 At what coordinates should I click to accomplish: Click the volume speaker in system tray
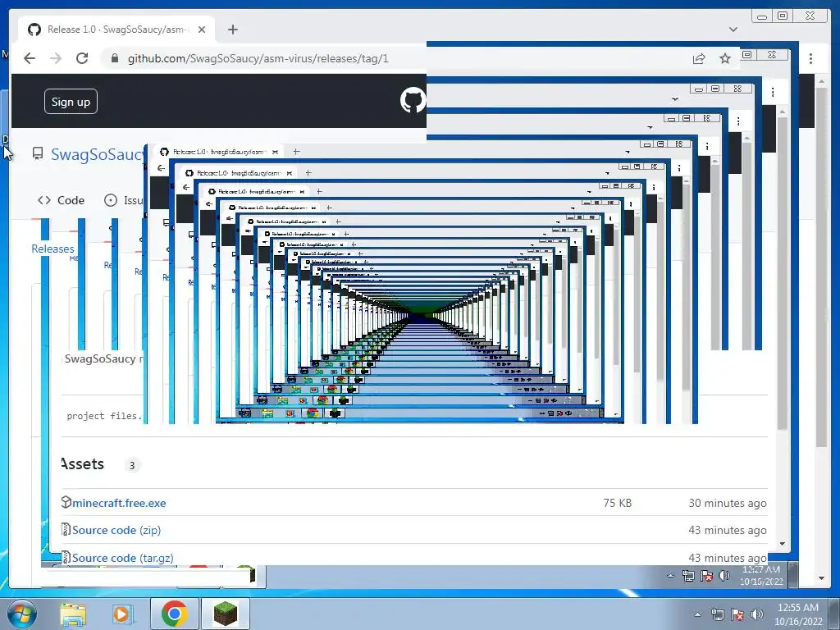click(756, 614)
